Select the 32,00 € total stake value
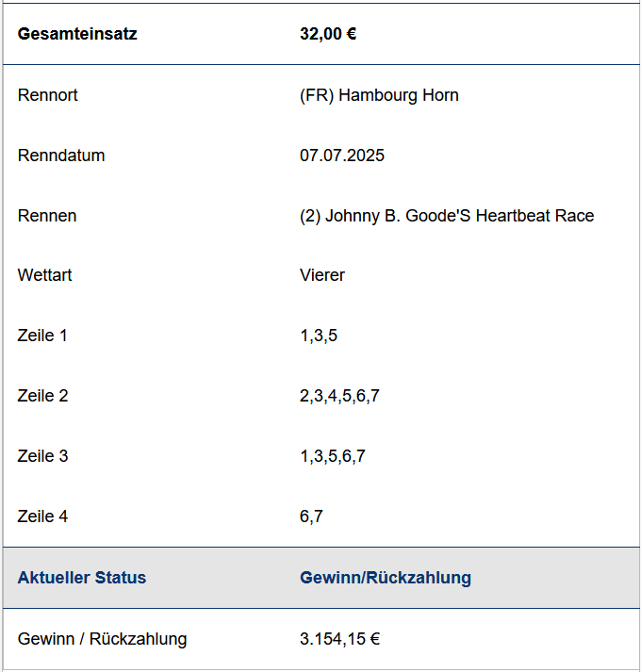The height and width of the screenshot is (672, 641). [328, 34]
